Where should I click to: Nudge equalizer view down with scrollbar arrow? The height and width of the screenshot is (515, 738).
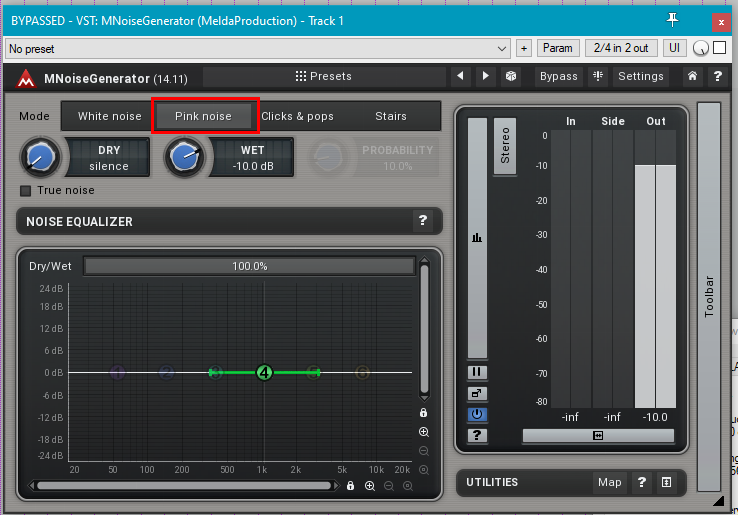pos(424,398)
